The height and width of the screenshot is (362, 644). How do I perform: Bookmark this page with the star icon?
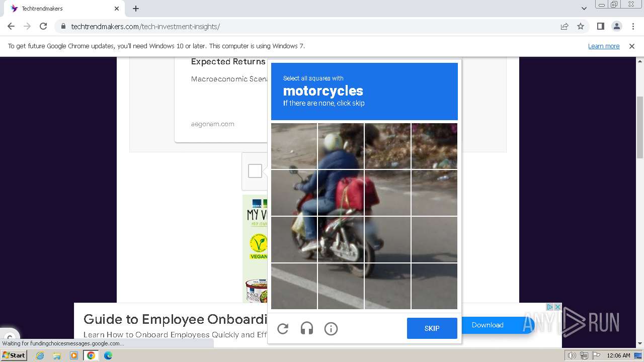tap(581, 26)
